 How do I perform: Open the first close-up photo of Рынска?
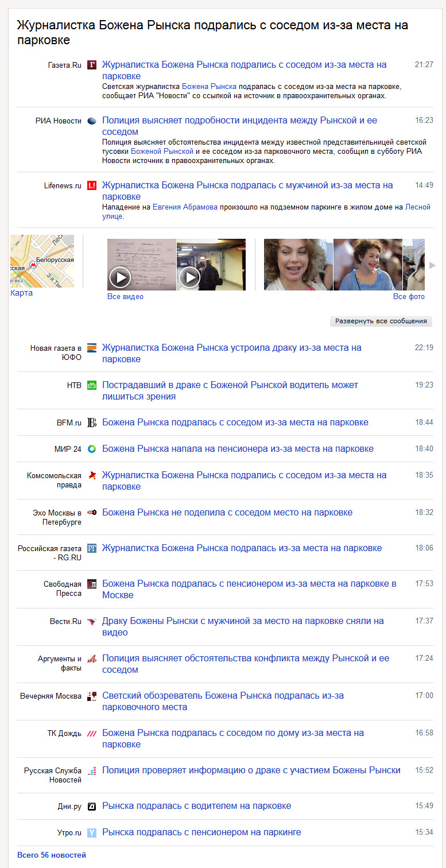click(298, 264)
